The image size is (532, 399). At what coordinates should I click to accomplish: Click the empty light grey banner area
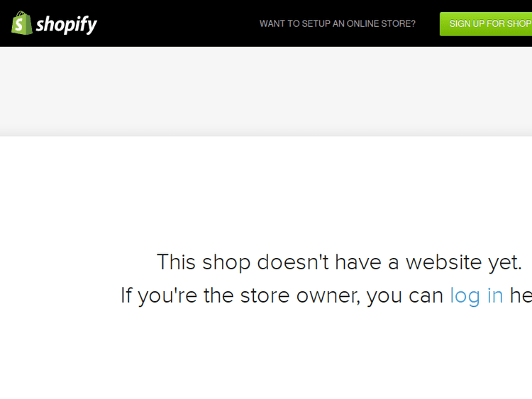[266, 91]
